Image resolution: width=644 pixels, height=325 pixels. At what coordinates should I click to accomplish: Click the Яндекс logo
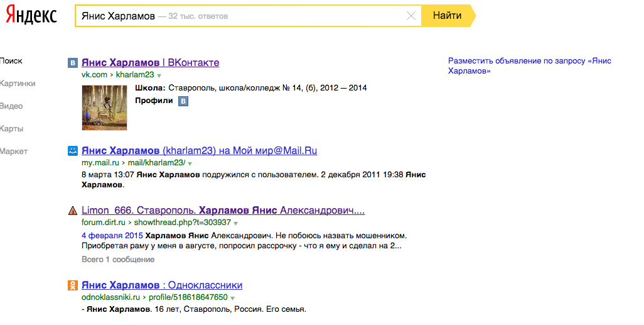31,15
